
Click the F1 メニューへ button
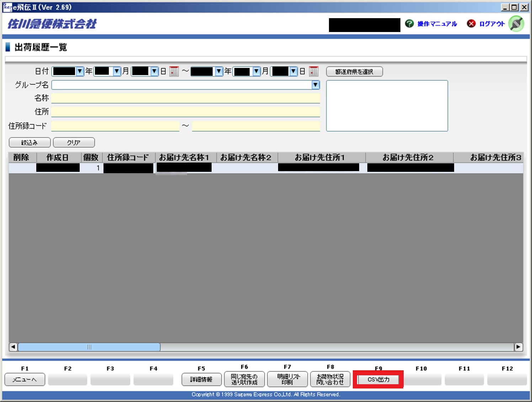coord(25,379)
